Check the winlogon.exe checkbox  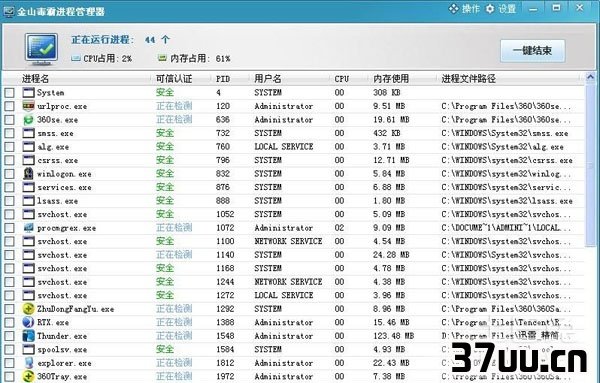click(x=10, y=174)
